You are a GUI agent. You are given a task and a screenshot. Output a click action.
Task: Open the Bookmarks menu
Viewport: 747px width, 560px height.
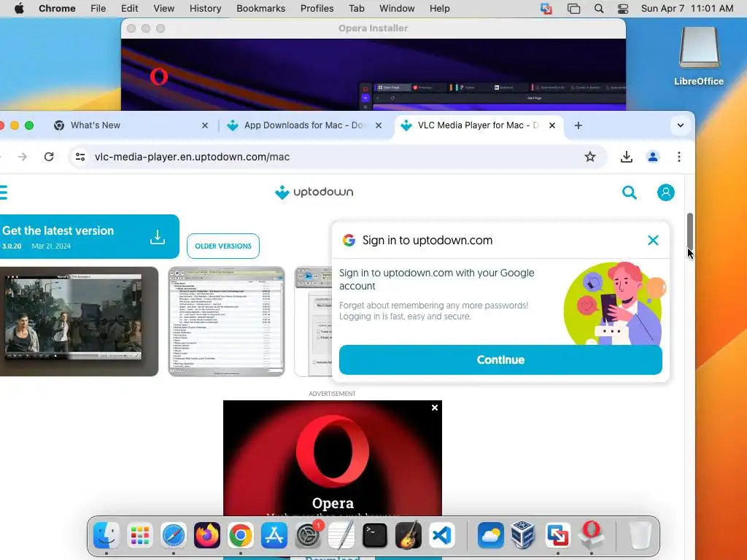[x=260, y=9]
